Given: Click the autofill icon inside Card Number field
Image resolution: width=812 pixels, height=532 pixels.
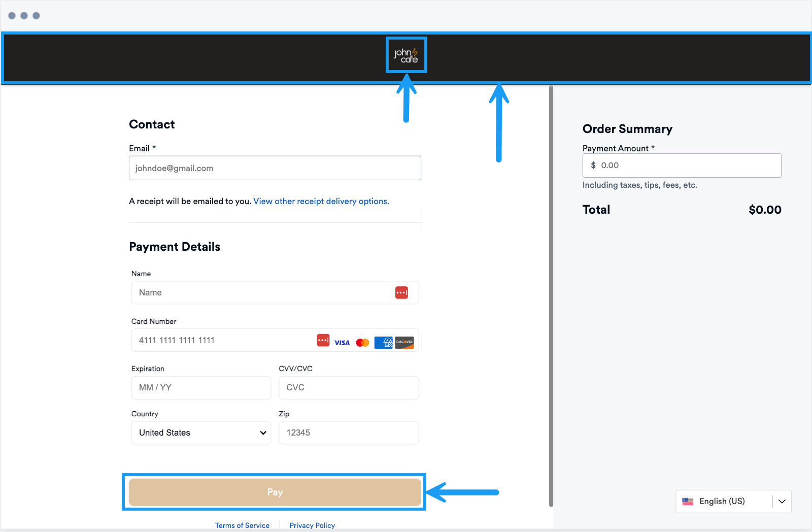Looking at the screenshot, I should click(323, 340).
